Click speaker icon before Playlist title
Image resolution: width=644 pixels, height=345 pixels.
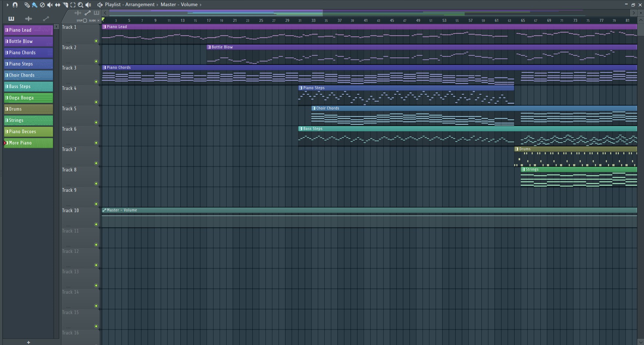pos(100,5)
